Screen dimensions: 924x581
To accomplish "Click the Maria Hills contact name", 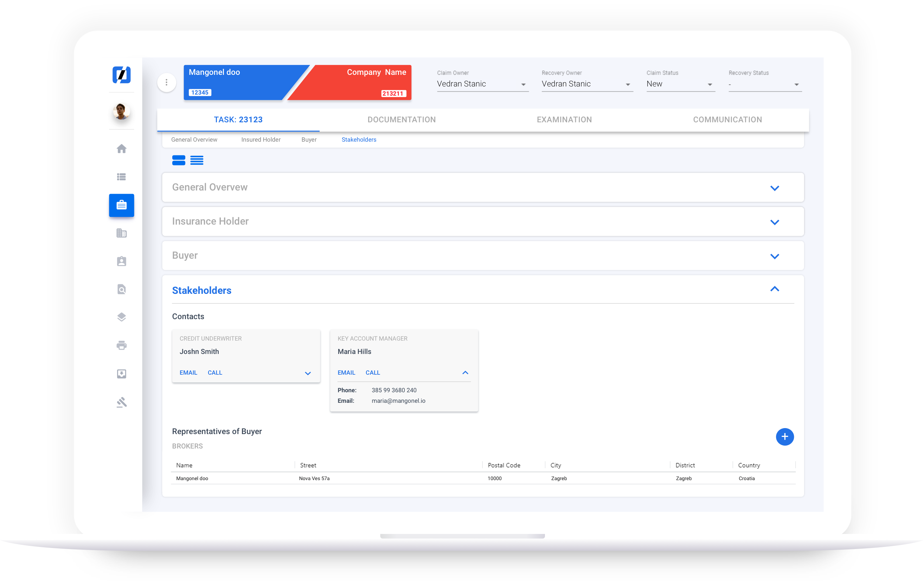I will (354, 352).
